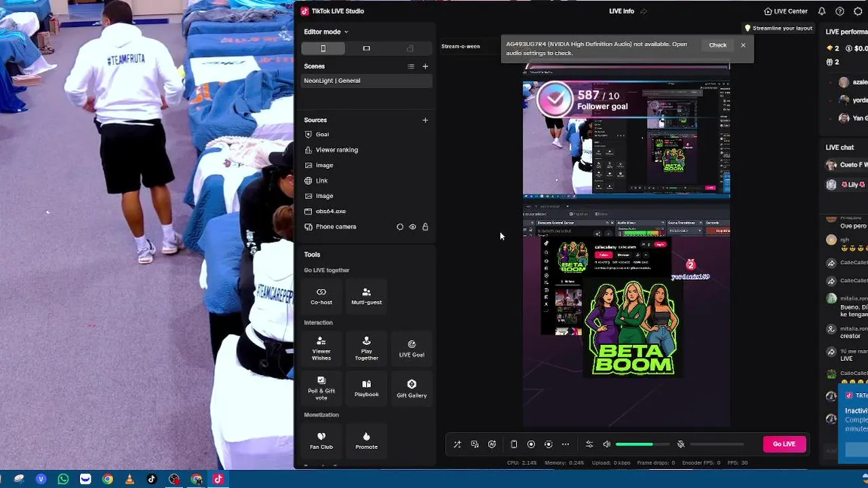Select the dual layout mode button
Viewport: 868px width, 488px height.
(x=410, y=48)
